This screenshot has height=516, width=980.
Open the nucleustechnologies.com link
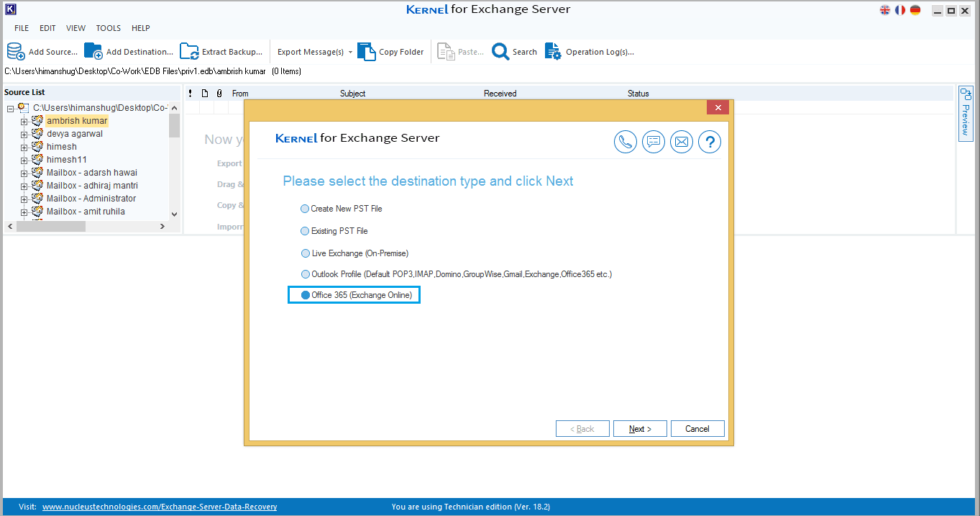click(x=160, y=507)
